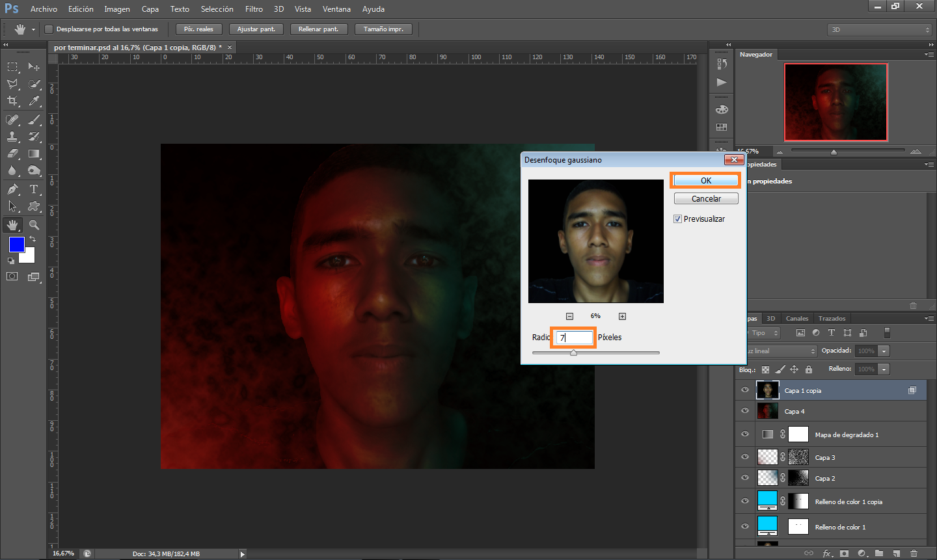Viewport: 937px width, 560px height.
Task: Hide the Capa 3 layer
Action: point(745,457)
